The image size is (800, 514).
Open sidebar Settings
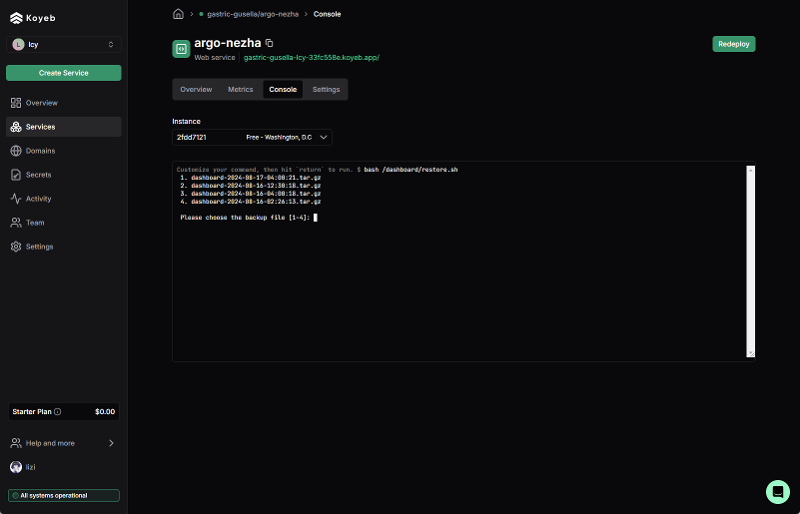coord(64,247)
